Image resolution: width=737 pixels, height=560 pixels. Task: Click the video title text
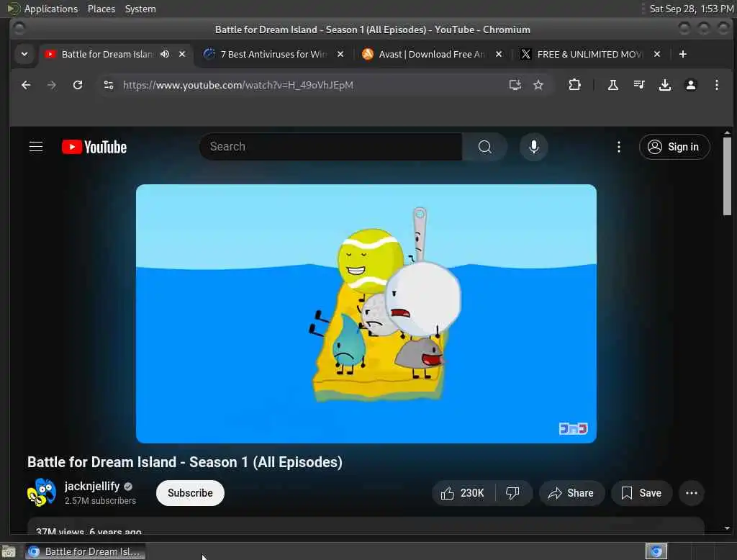185,462
